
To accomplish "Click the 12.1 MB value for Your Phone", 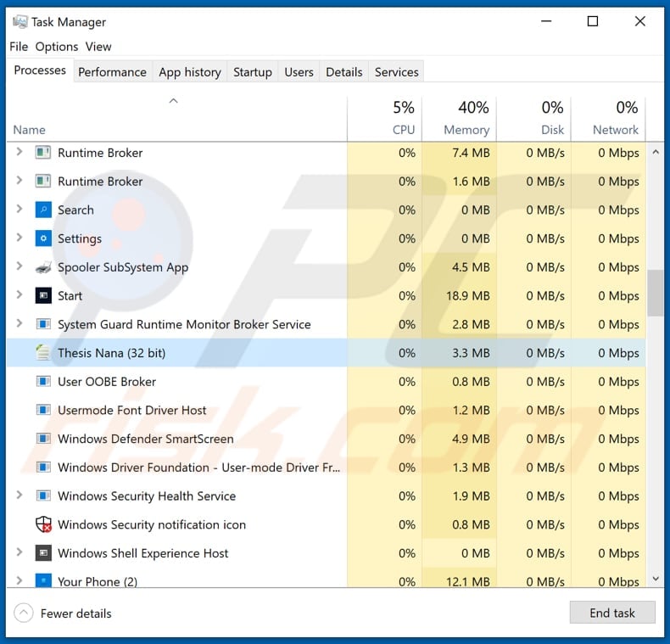I will click(x=468, y=581).
